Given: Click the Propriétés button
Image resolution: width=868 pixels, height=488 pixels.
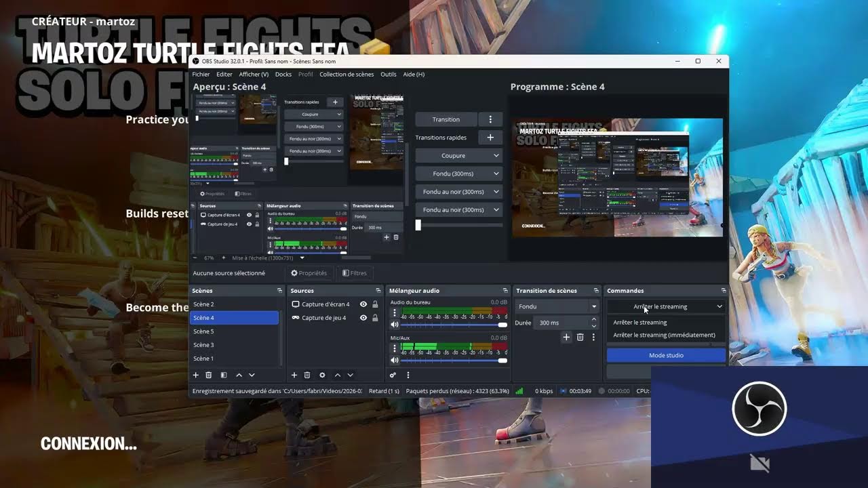Looking at the screenshot, I should 309,273.
